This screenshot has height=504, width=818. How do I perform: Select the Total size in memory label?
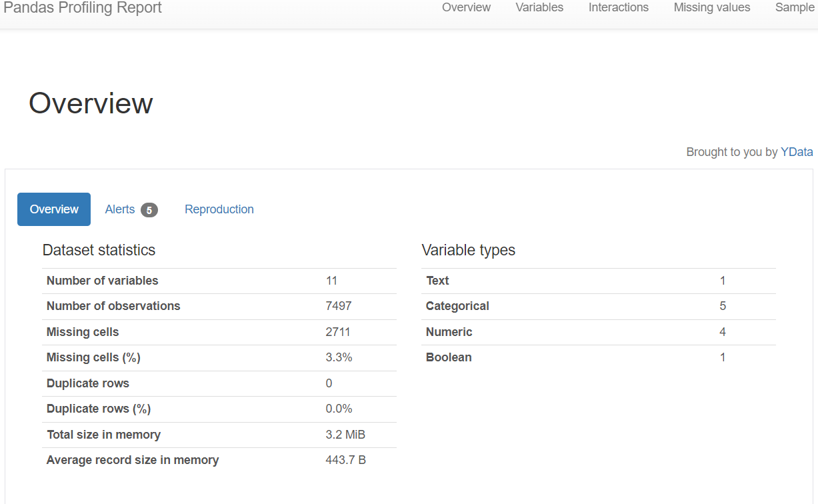[103, 435]
